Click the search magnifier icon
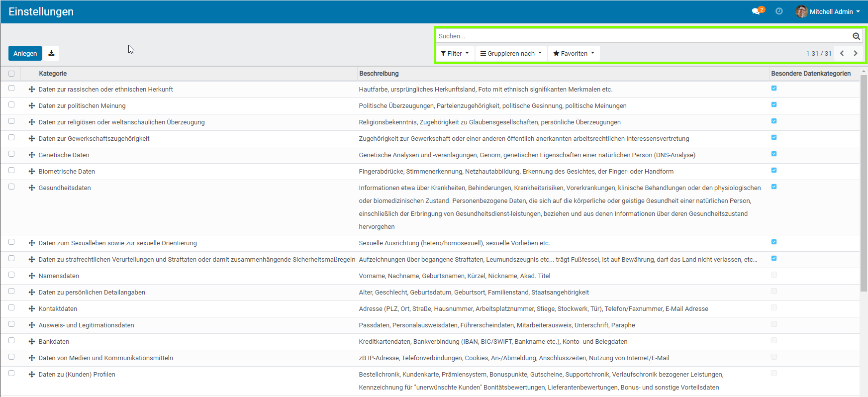 pyautogui.click(x=856, y=36)
